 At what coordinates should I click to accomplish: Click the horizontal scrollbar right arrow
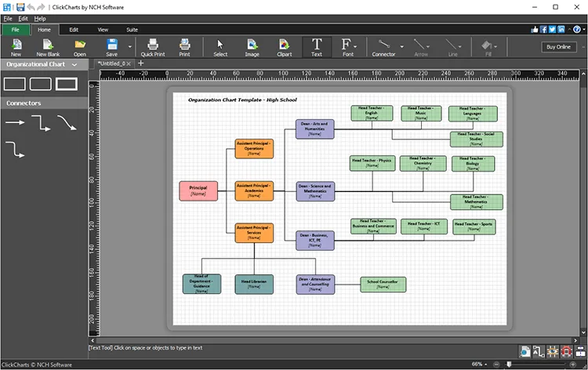click(575, 340)
